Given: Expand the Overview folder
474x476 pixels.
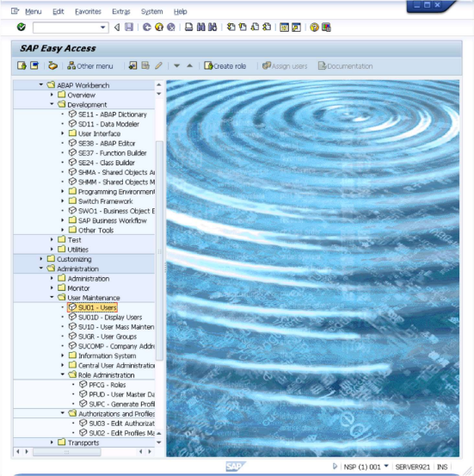Looking at the screenshot, I should point(52,95).
